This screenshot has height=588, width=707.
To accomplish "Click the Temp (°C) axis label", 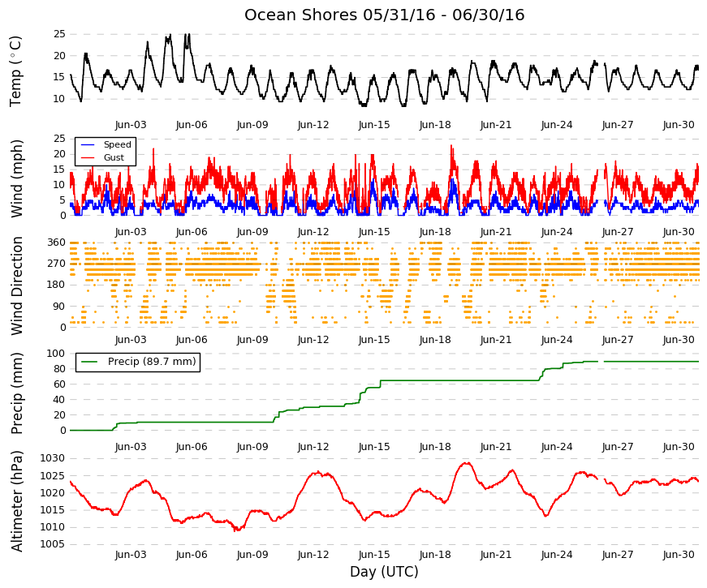I will coord(15,71).
